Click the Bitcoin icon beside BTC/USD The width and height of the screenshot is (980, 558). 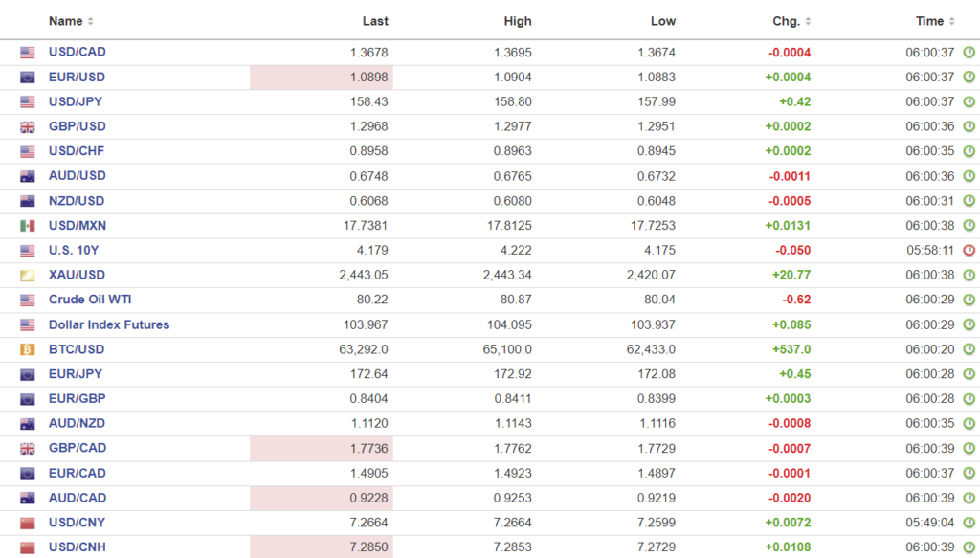pyautogui.click(x=28, y=349)
